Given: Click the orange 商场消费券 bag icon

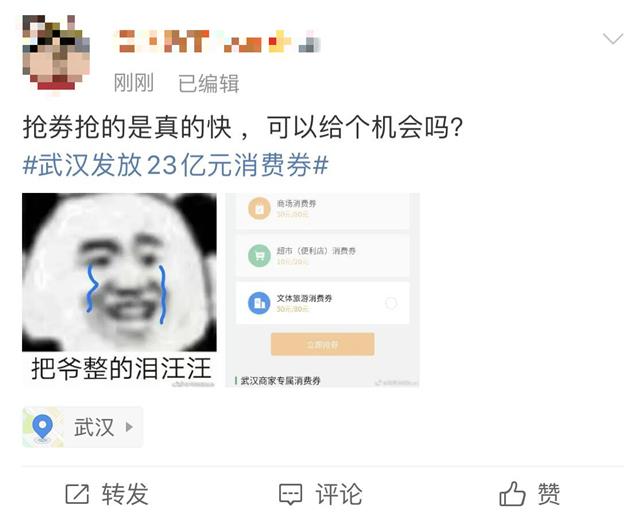Looking at the screenshot, I should coord(259,209).
